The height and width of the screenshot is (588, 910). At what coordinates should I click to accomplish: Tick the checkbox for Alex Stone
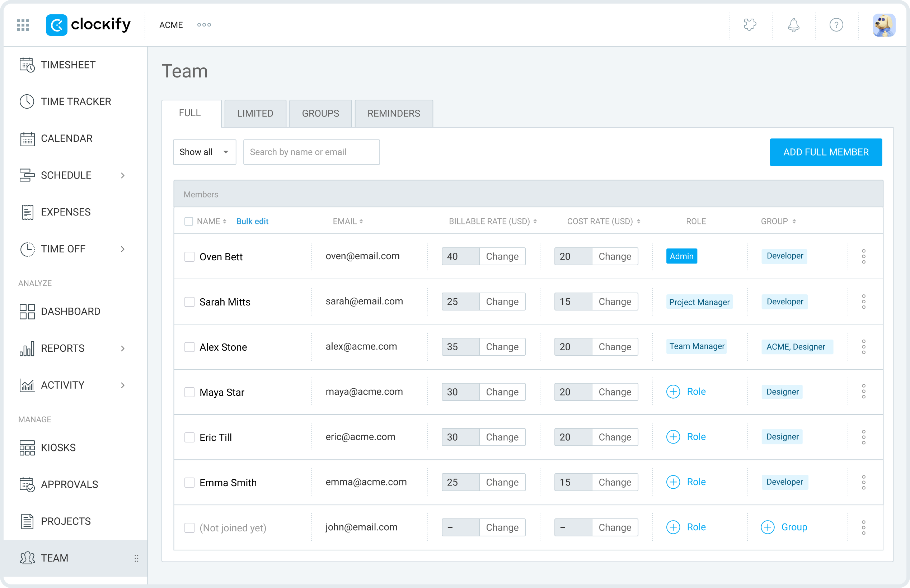pos(189,347)
